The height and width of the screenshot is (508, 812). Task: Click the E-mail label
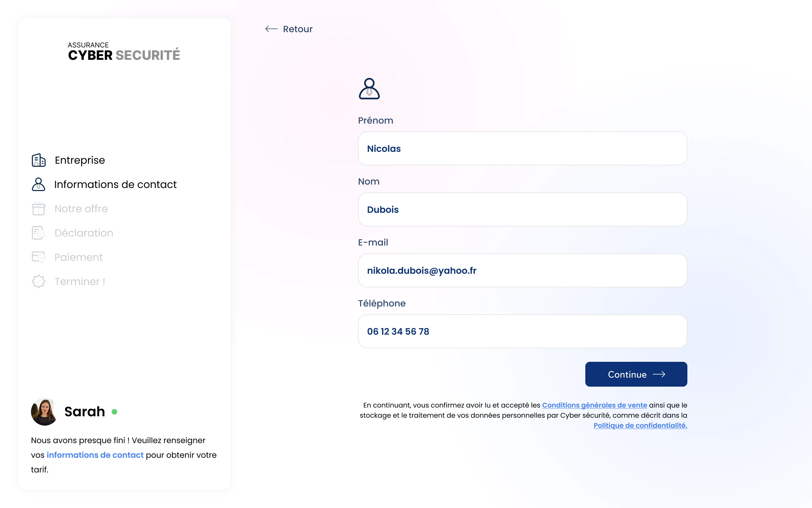pyautogui.click(x=373, y=242)
